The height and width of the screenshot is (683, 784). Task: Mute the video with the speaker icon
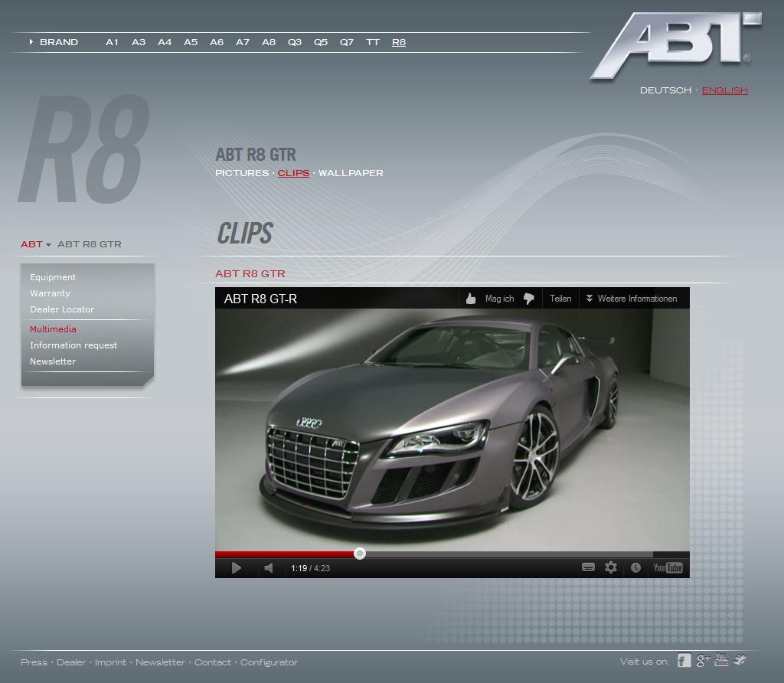269,568
